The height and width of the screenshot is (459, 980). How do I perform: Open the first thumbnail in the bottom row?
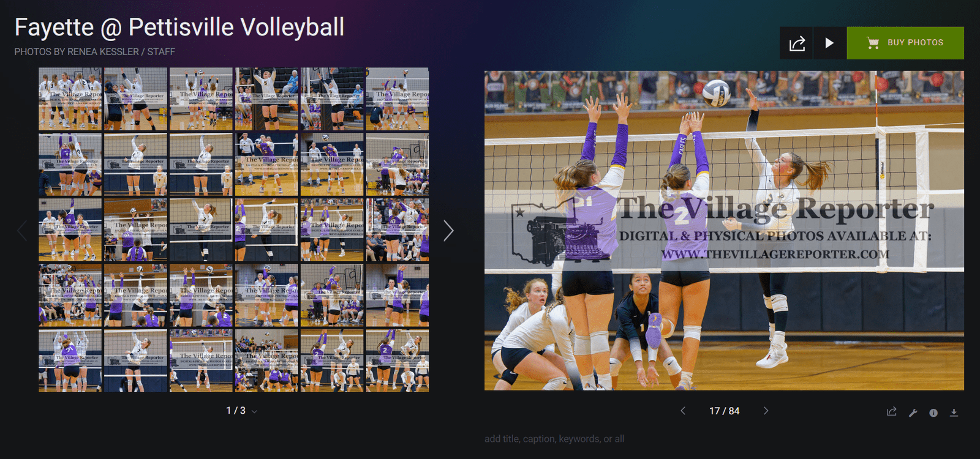(70, 360)
